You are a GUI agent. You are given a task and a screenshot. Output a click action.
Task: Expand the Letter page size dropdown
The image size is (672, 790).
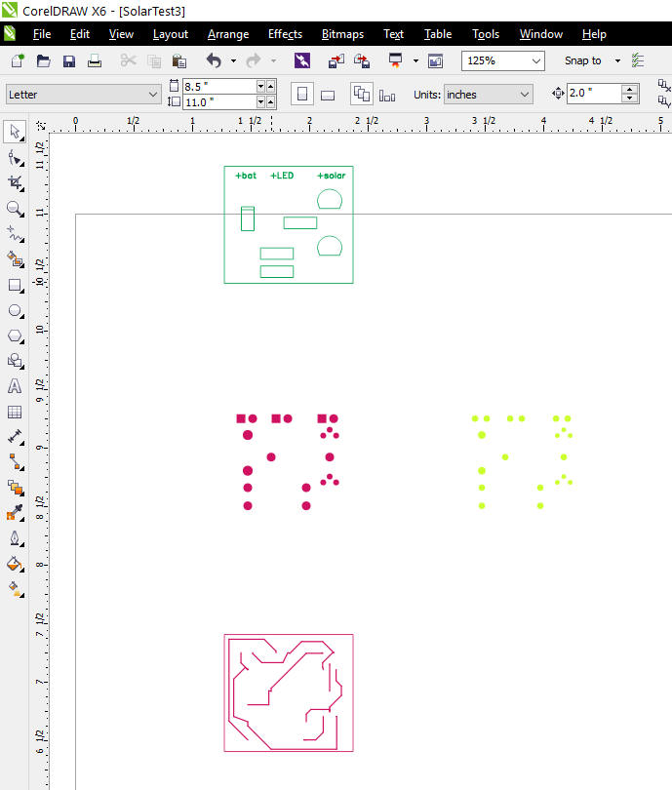pyautogui.click(x=152, y=95)
